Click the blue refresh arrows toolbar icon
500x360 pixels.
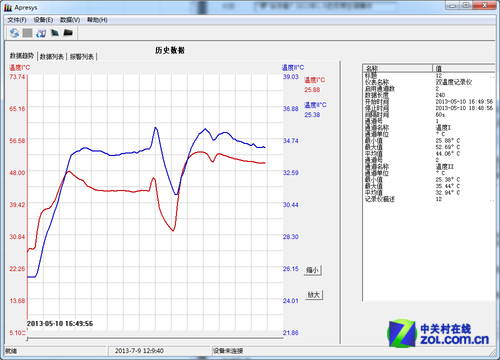[14, 33]
